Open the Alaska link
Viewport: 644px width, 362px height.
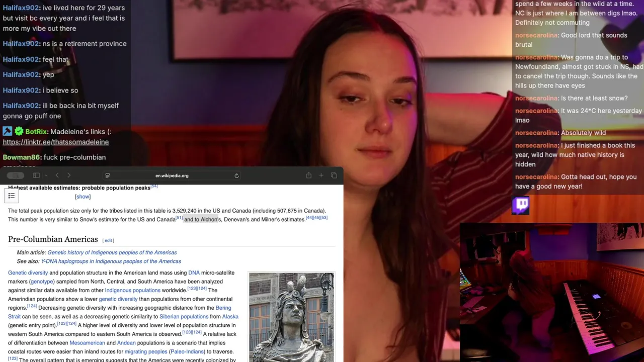click(x=230, y=316)
